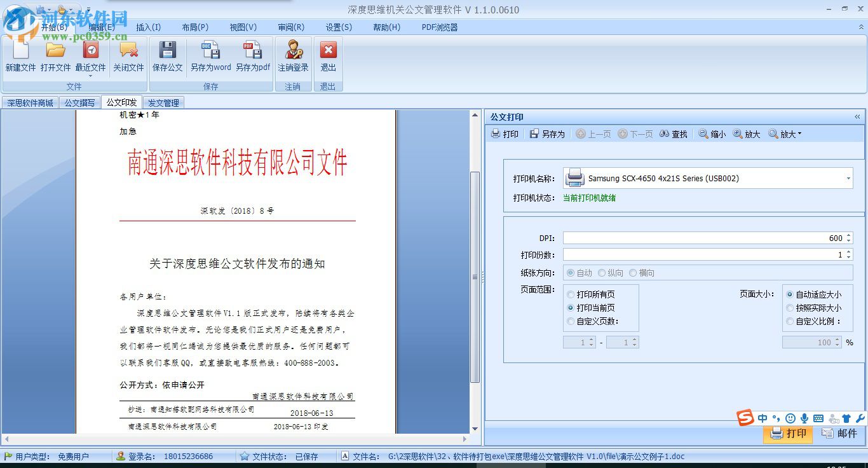Adjust the 打印份数 copies spinner
This screenshot has width=868, height=468.
(x=848, y=255)
